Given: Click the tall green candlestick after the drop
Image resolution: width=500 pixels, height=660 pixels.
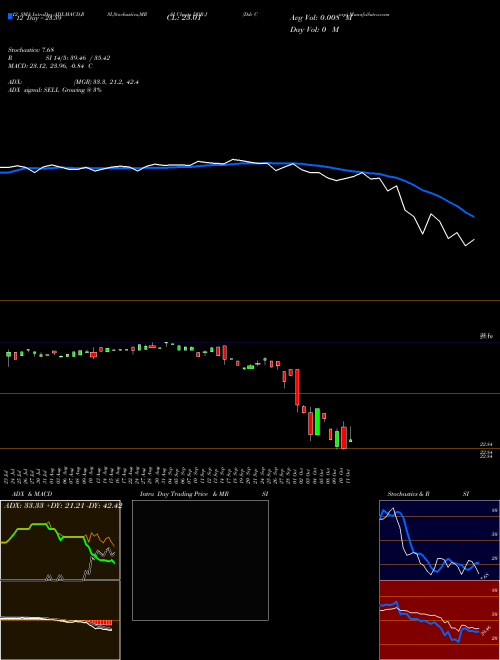Looking at the screenshot, I should click(x=317, y=421).
